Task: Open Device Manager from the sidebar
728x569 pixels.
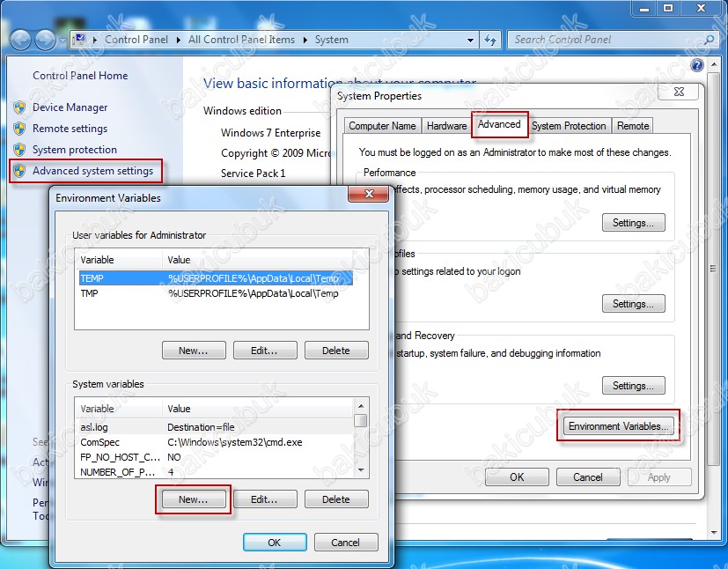Action: coord(66,108)
